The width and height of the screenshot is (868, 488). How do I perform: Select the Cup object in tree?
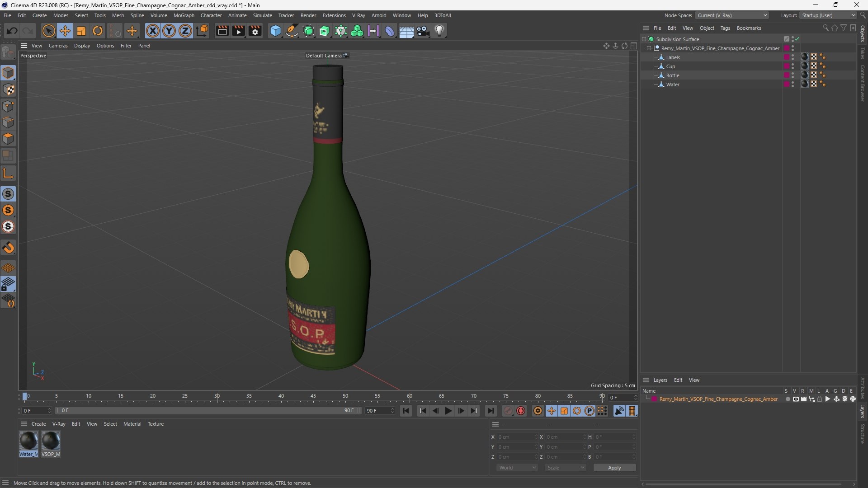(670, 66)
